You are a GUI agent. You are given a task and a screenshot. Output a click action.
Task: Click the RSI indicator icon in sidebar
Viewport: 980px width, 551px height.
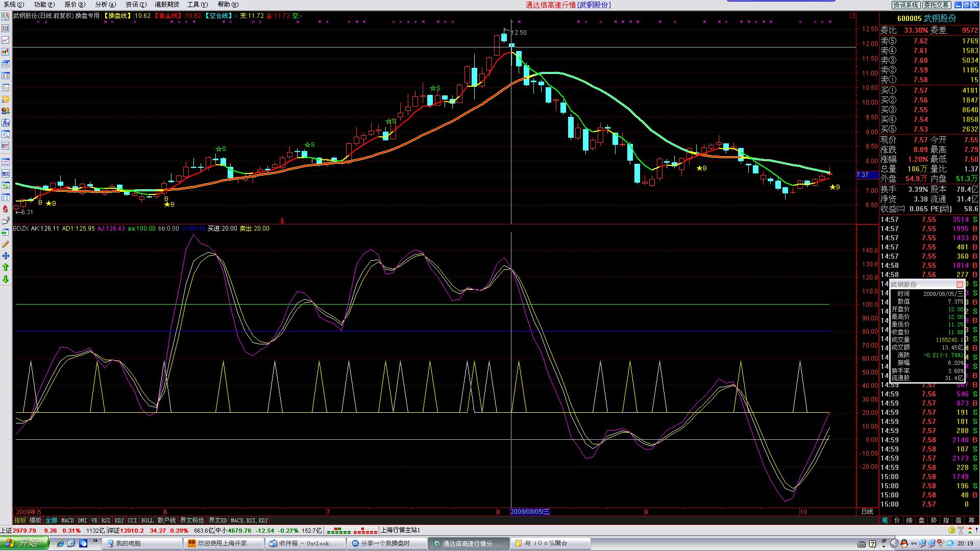pyautogui.click(x=6, y=174)
